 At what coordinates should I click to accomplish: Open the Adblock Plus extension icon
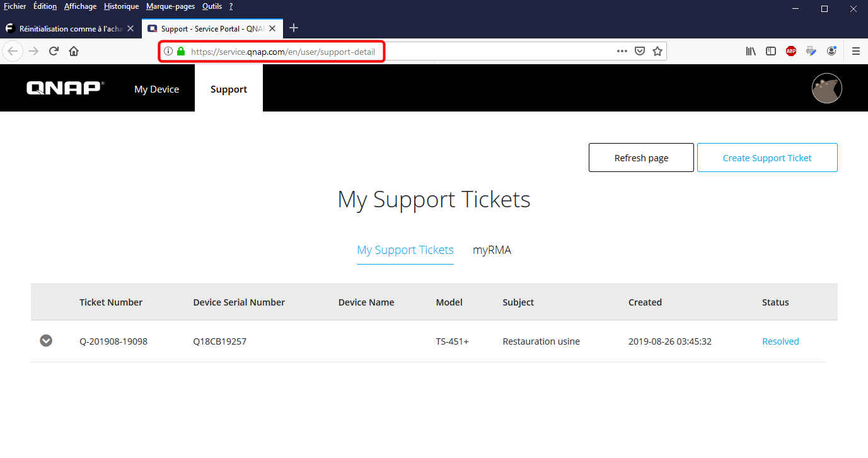(791, 51)
